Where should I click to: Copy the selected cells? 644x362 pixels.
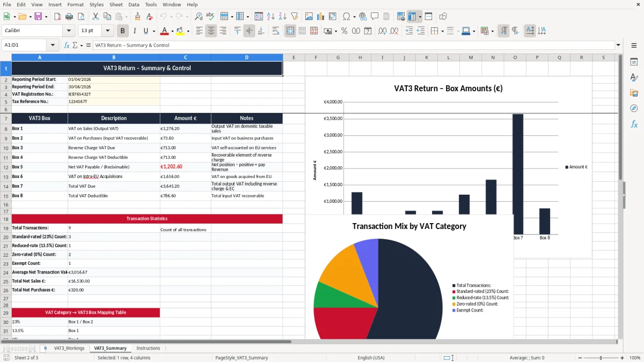pos(107,17)
